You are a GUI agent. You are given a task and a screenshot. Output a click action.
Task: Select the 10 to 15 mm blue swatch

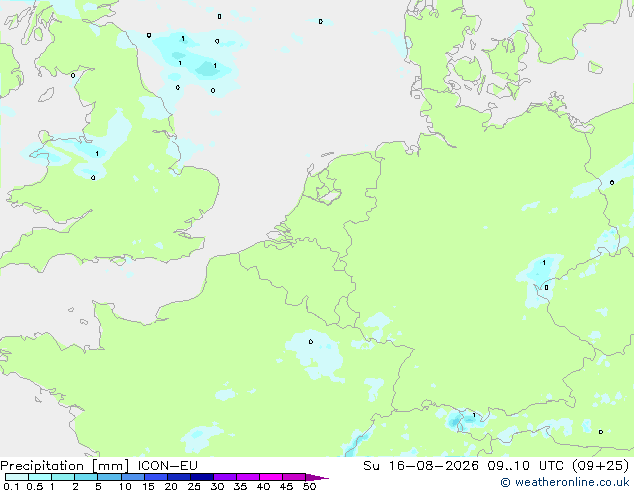click(x=132, y=477)
